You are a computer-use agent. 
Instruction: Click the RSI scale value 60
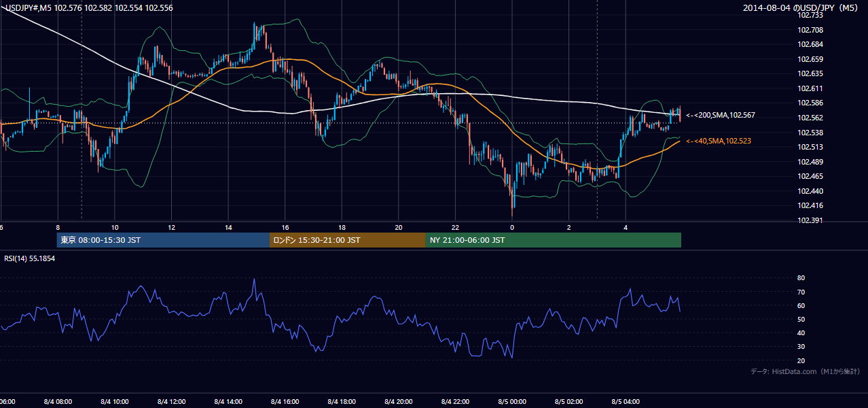tap(801, 305)
